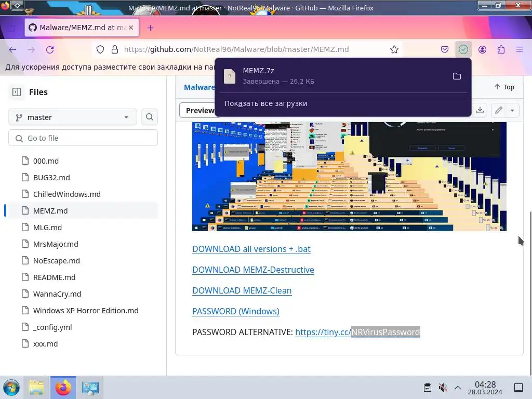Screen dimensions: 532x399
Task: Open the clipboard tray icon
Action: 428,388
